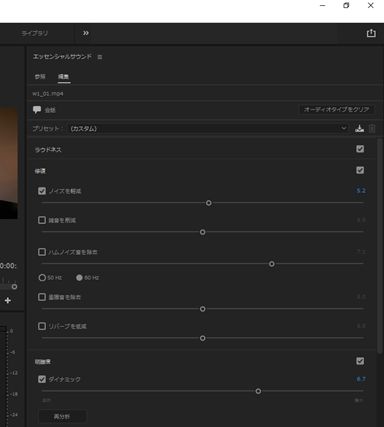Screen dimensions: 384x427
Task: Click the 会話 speech bubble icon
Action: (x=37, y=110)
